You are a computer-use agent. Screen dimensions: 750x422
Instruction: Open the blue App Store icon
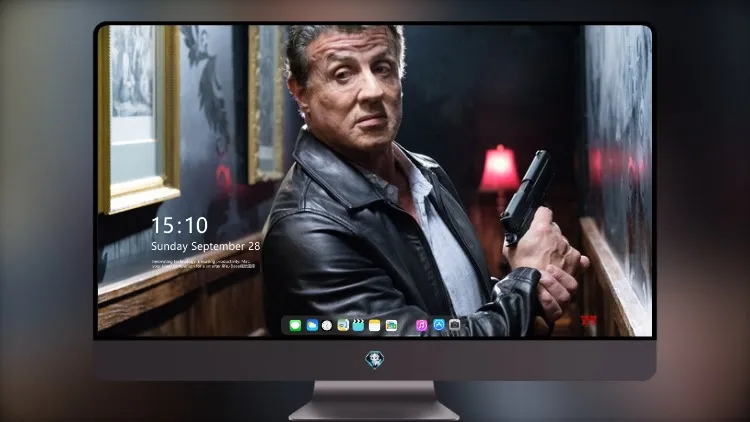coord(439,325)
